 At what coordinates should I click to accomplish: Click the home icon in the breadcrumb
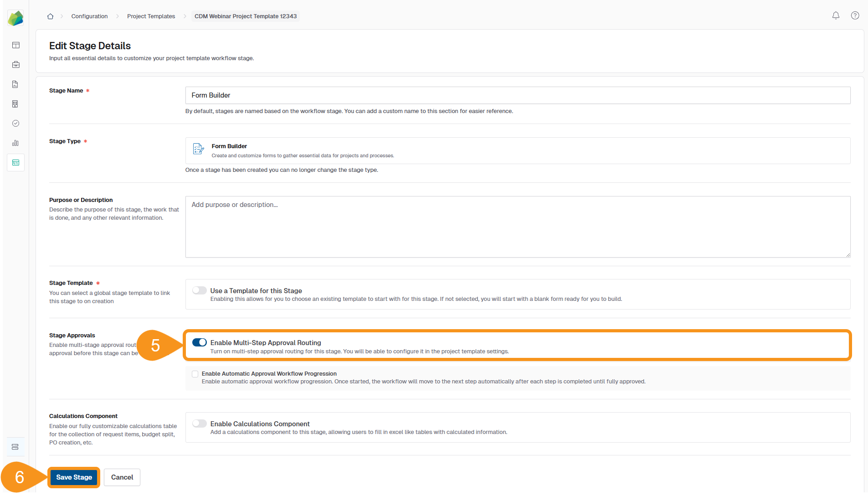[x=50, y=16]
